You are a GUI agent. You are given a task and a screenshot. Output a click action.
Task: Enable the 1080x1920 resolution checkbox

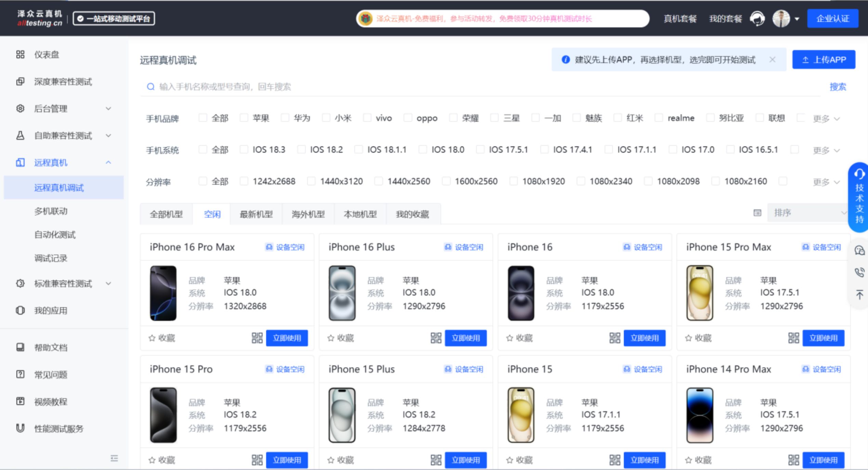pos(513,181)
